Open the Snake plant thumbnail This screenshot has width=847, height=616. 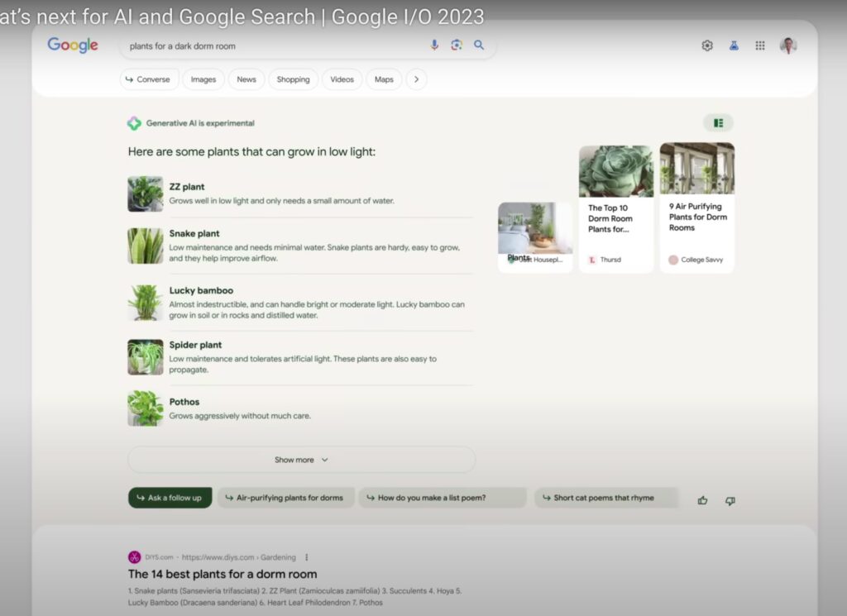click(x=146, y=246)
